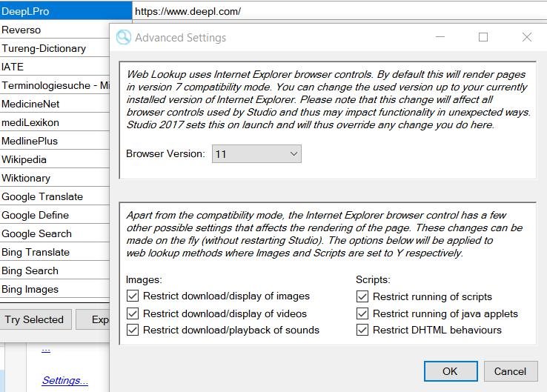Maximize the Advanced Settings dialog
This screenshot has width=547, height=392.
483,37
